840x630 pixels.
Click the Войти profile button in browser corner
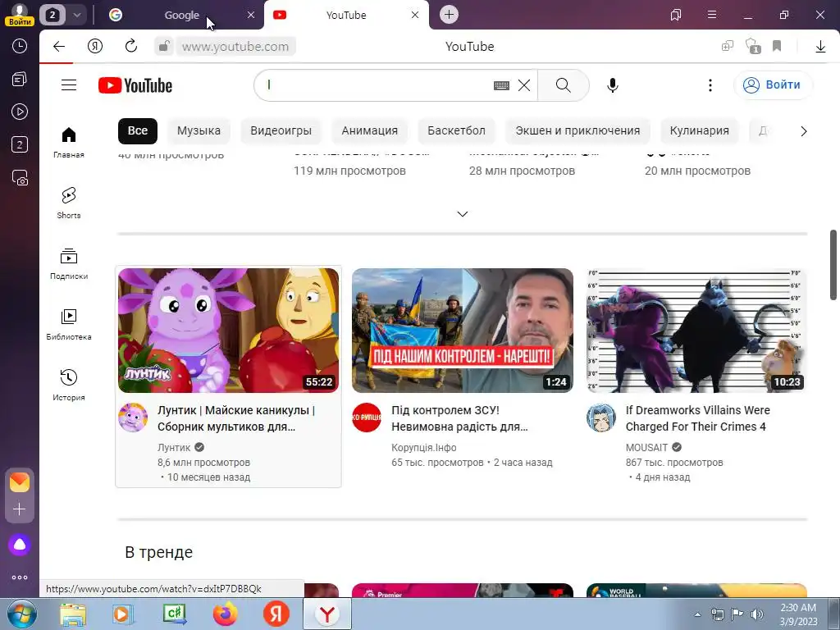pos(20,15)
